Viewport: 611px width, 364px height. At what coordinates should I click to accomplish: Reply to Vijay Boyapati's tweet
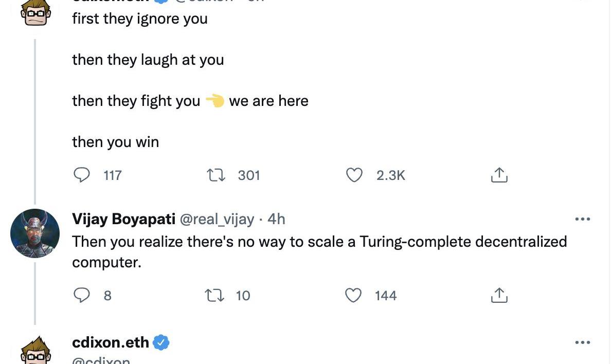click(82, 295)
